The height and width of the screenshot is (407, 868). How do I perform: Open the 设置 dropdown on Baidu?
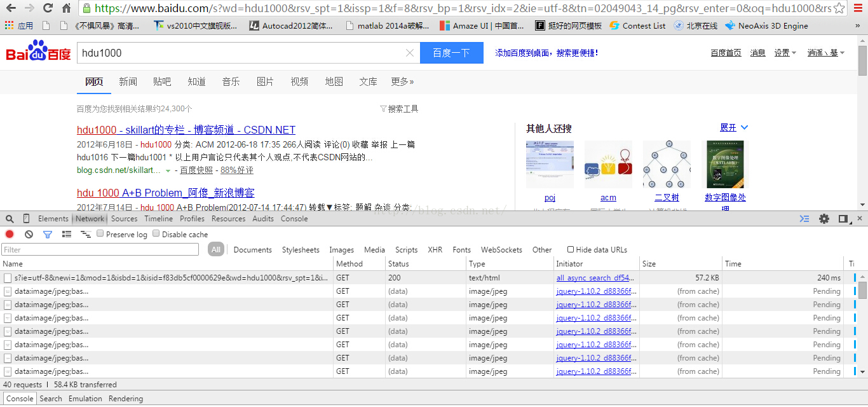[785, 53]
